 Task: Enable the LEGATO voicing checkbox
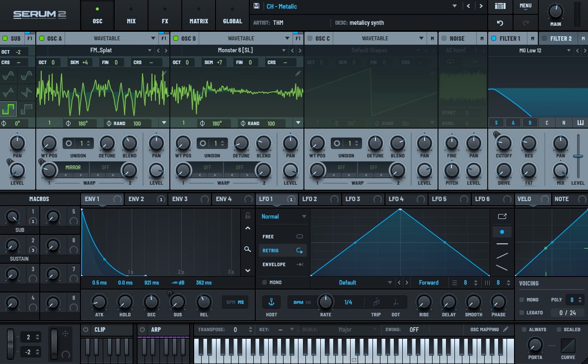click(521, 313)
